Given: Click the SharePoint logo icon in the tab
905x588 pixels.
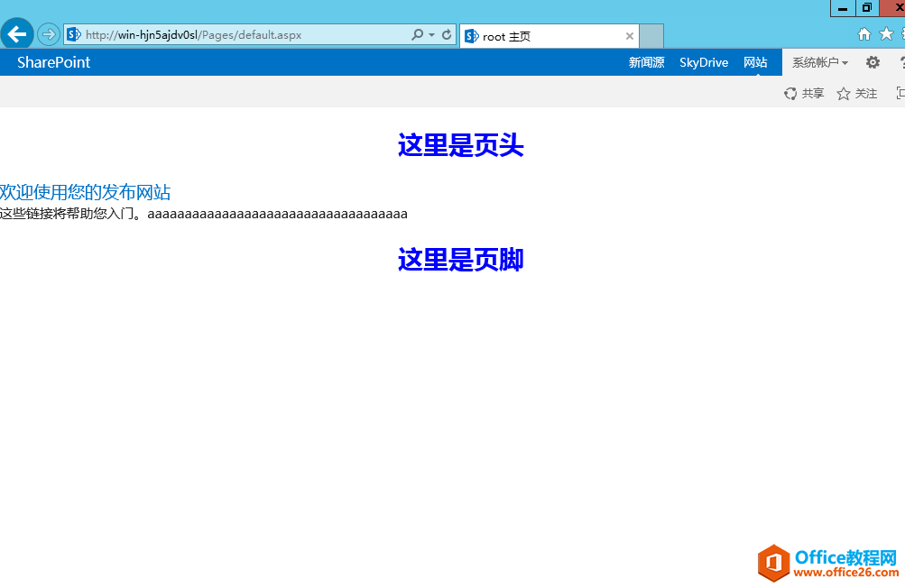Looking at the screenshot, I should click(x=471, y=36).
